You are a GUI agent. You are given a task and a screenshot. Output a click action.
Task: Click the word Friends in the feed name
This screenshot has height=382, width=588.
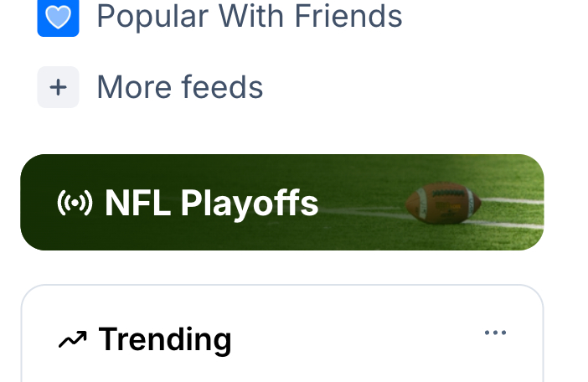352,15
